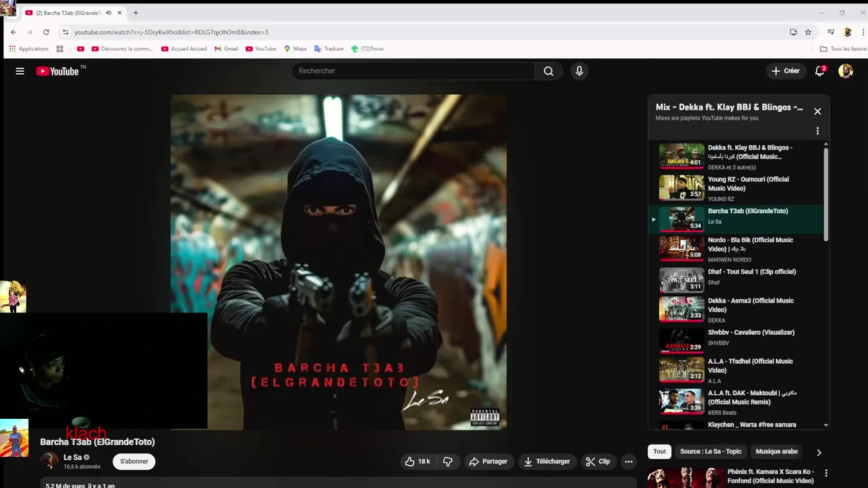
Task: Click the Rechercher search field
Action: point(414,71)
